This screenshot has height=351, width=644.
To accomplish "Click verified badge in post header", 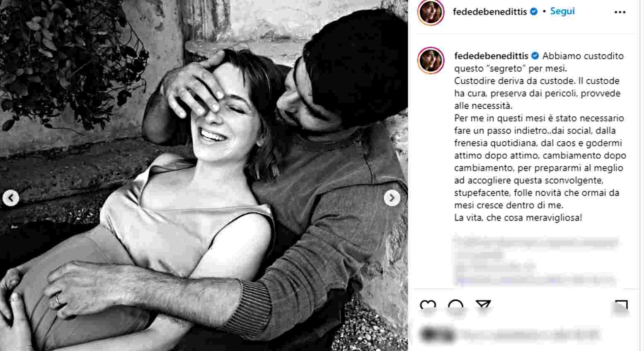I will (534, 12).
